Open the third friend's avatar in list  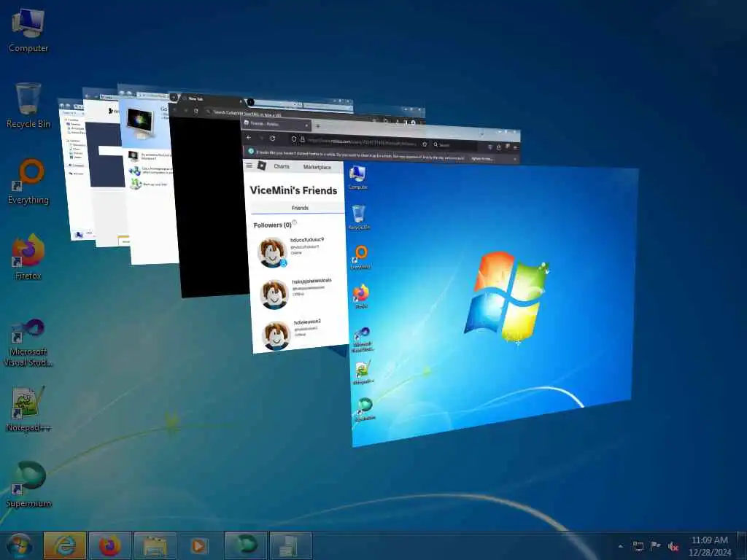276,335
